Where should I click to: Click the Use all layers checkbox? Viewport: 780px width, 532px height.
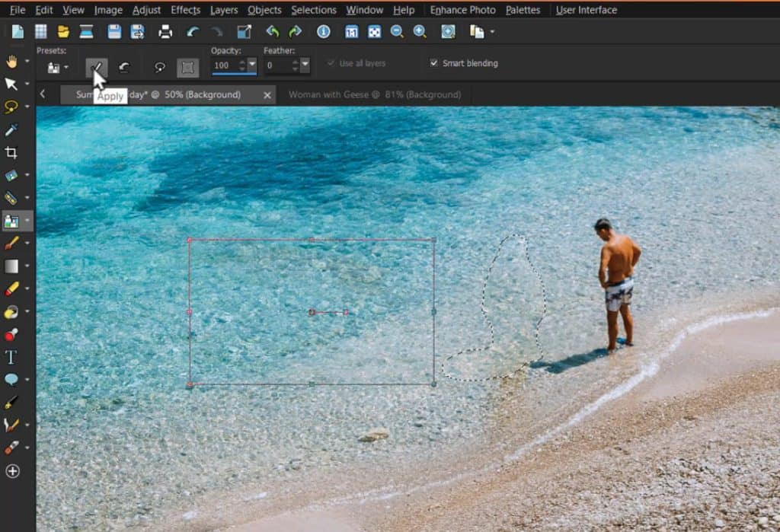(331, 64)
